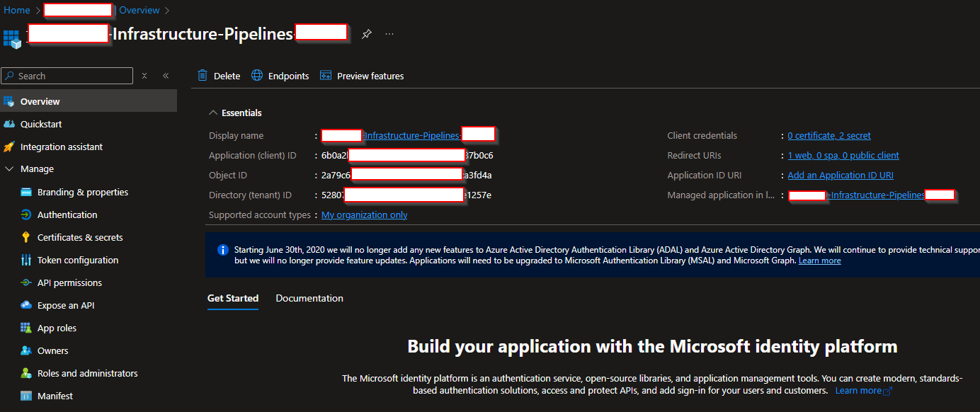This screenshot has width=980, height=412.
Task: Open Overview in the sidebar menu
Action: (x=89, y=101)
